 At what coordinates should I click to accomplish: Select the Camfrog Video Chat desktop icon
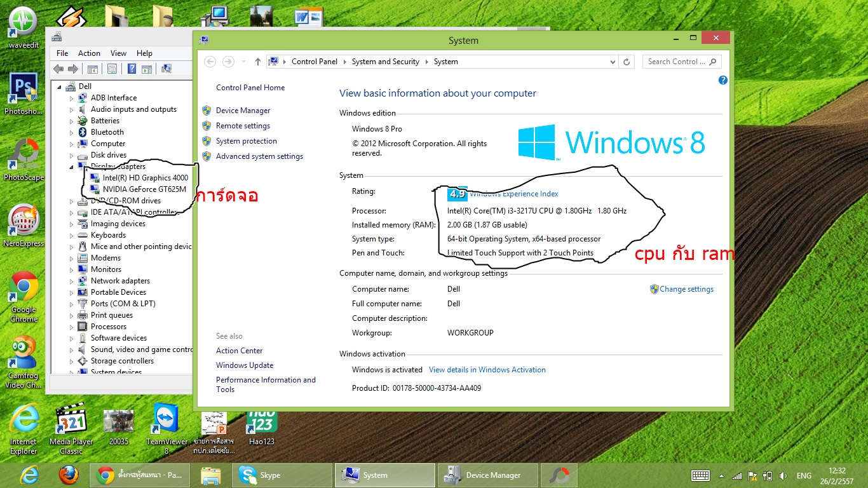point(24,362)
